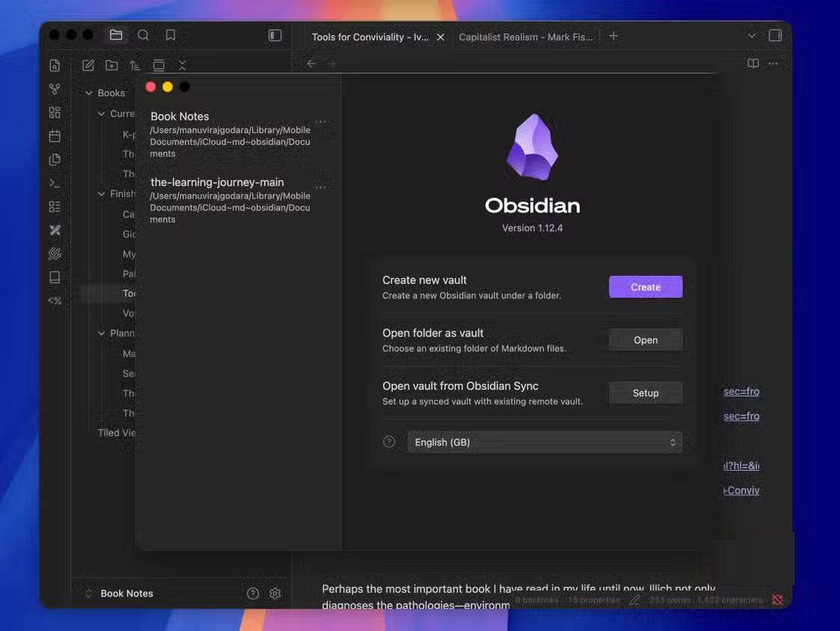The image size is (840, 631).
Task: Minimize vault chooser yellow button
Action: coord(168,87)
